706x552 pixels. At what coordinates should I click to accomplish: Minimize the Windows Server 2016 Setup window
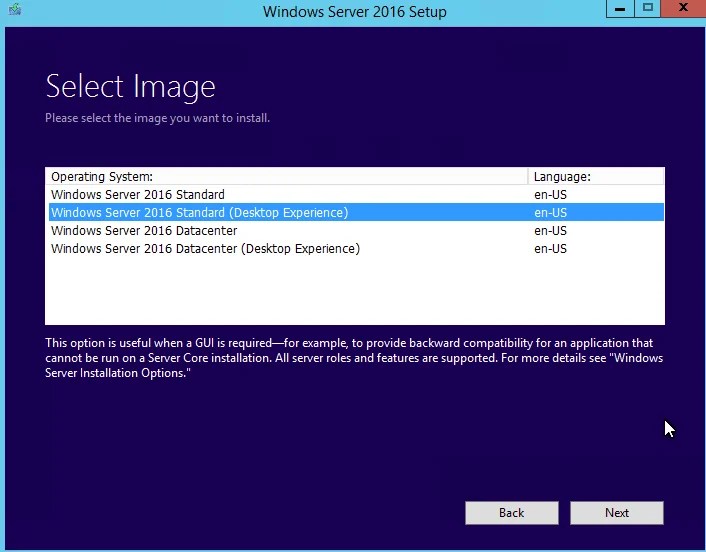620,9
